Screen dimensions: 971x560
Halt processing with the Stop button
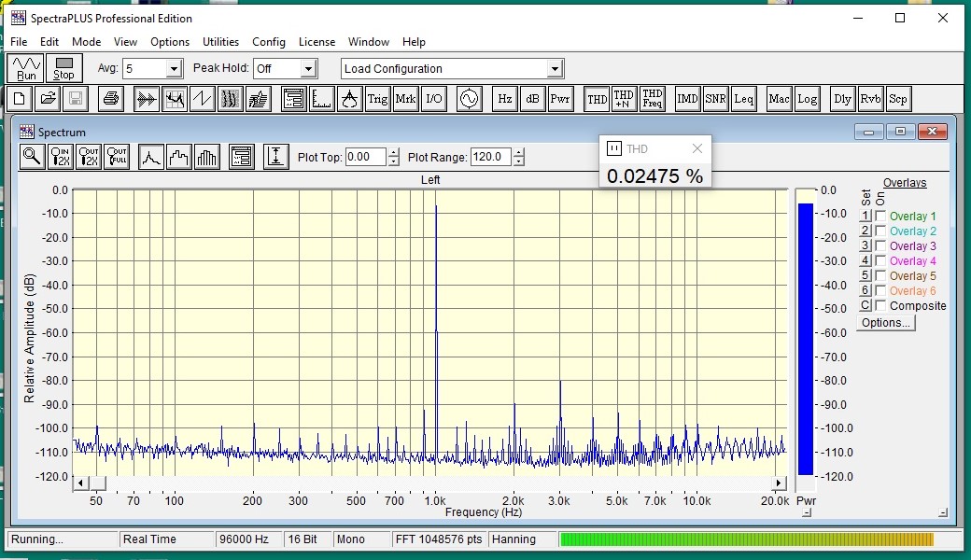63,68
